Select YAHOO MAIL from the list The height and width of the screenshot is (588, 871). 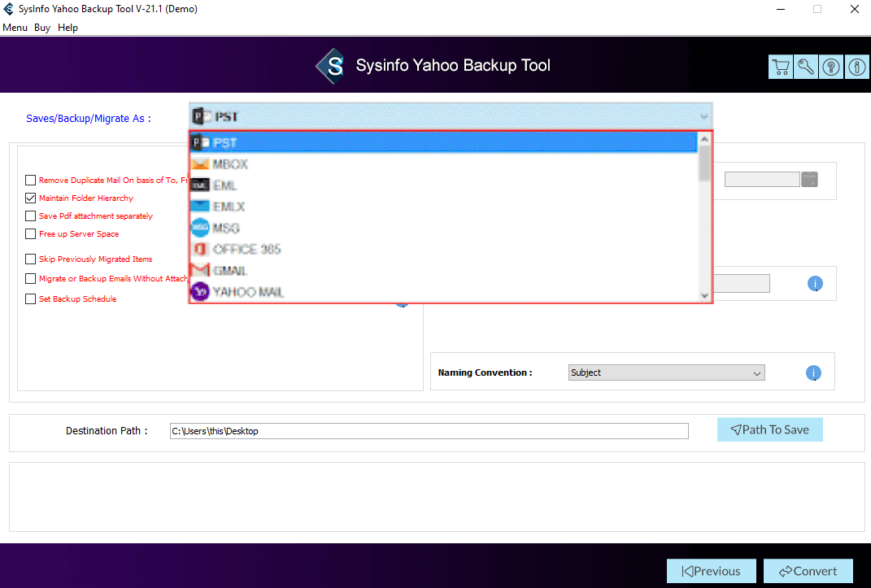pyautogui.click(x=443, y=291)
